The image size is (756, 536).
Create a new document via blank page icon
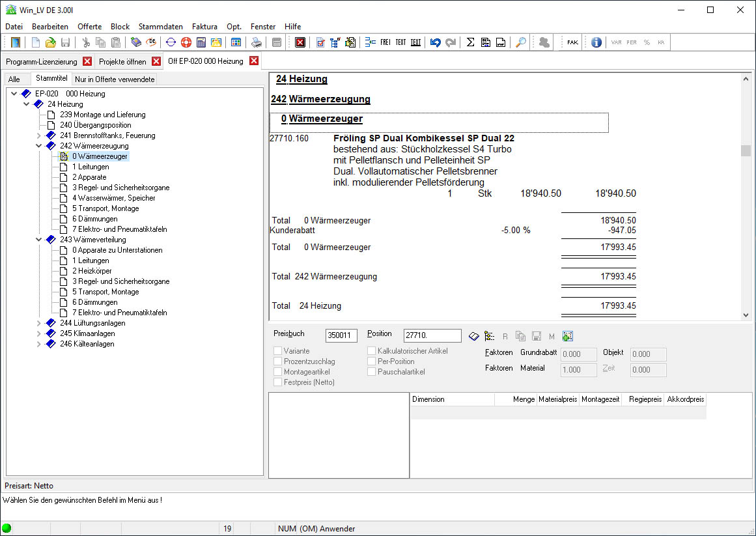tap(36, 42)
